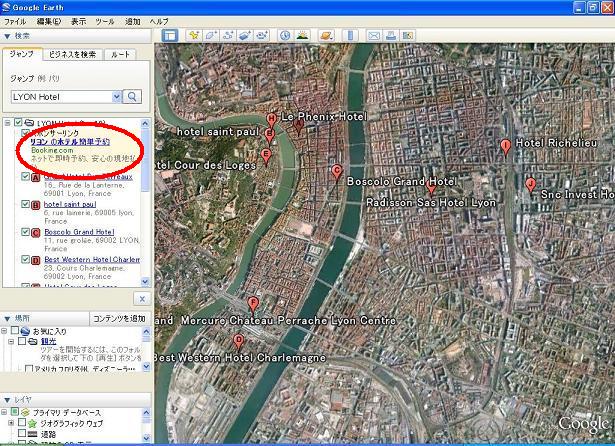
Task: Check the お気に入り checkbox
Action: (x=15, y=331)
